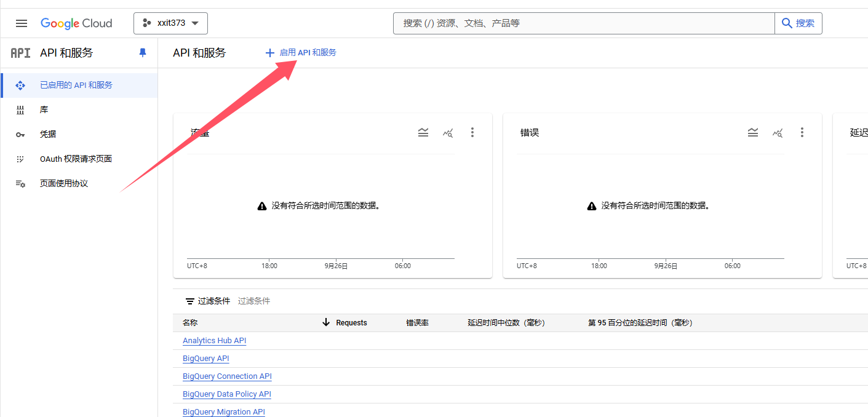Click the sort arrow beside Requests
Screen dimensions: 868x417
326,323
